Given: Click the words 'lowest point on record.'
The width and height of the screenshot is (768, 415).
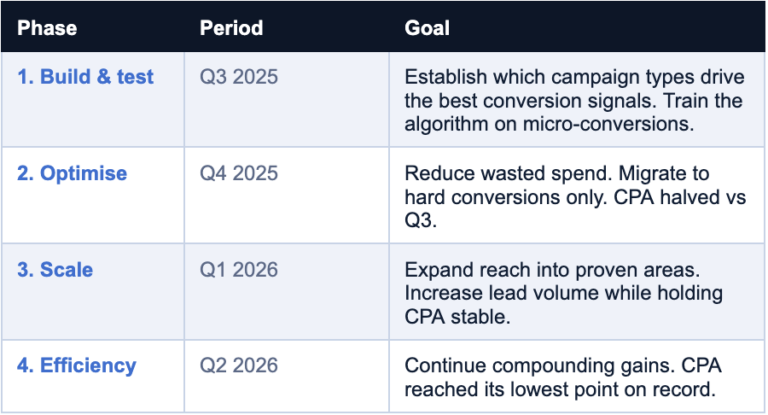Looking at the screenshot, I should click(x=613, y=390).
